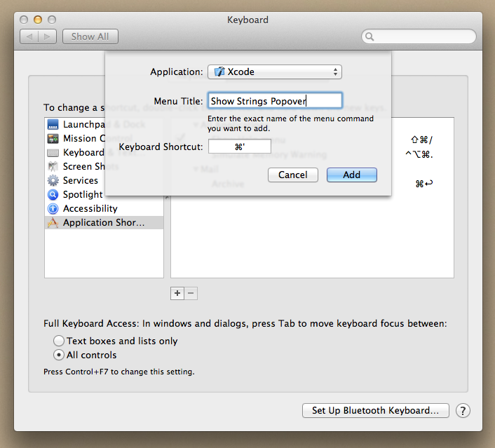495x448 pixels.
Task: Go back with the left arrow button
Action: coord(29,36)
